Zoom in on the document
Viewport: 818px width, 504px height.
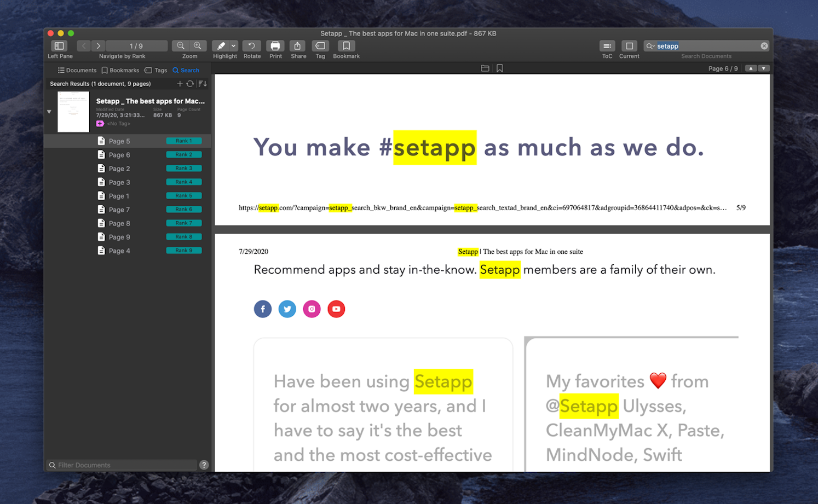point(198,46)
